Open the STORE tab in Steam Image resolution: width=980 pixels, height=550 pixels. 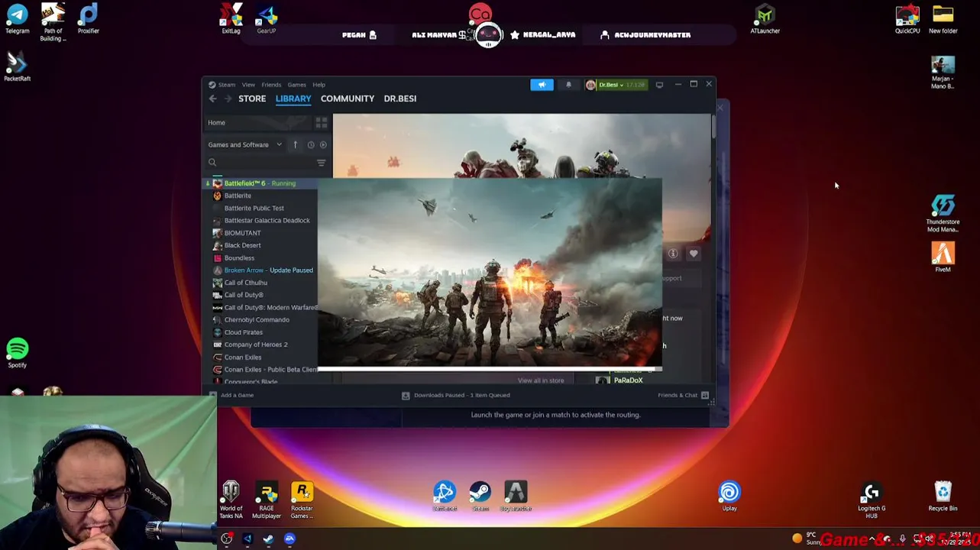(252, 99)
